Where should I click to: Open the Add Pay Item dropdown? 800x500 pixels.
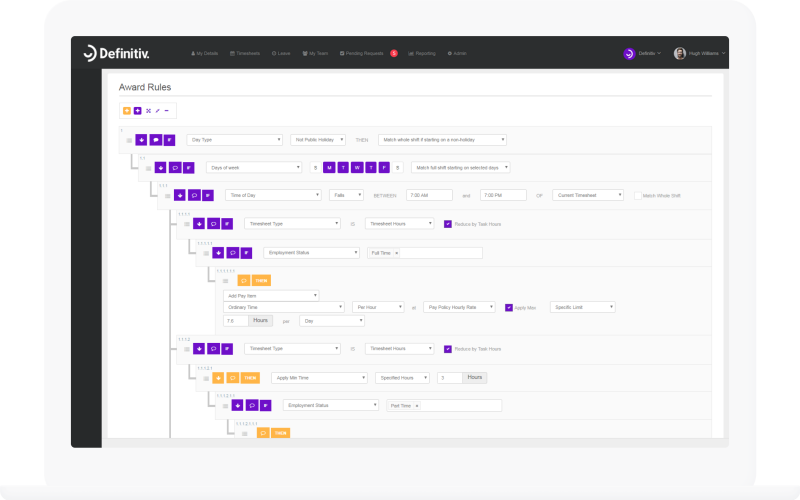[x=271, y=296]
